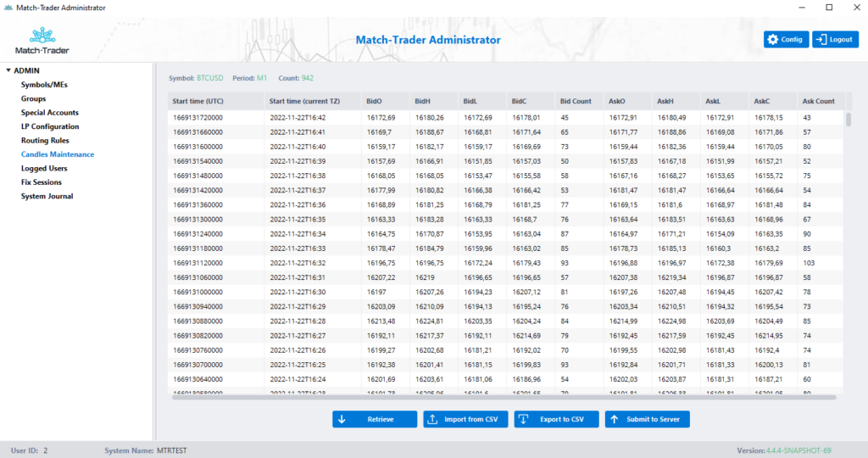The width and height of the screenshot is (868, 458).
Task: Click Export to CSV button text
Action: click(562, 419)
